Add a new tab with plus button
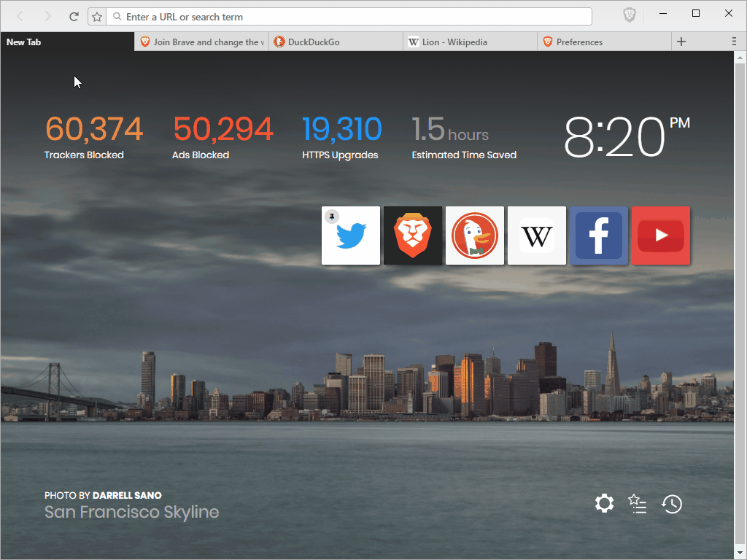This screenshot has height=560, width=747. pos(681,42)
